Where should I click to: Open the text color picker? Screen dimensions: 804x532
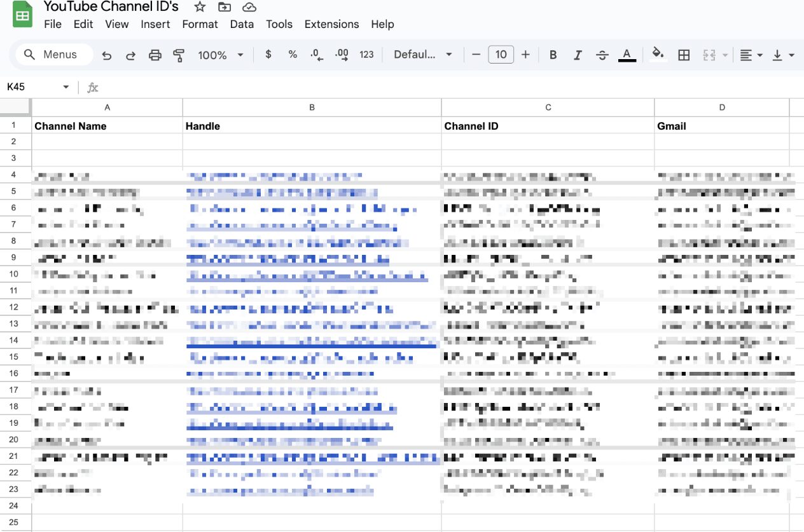pyautogui.click(x=627, y=55)
